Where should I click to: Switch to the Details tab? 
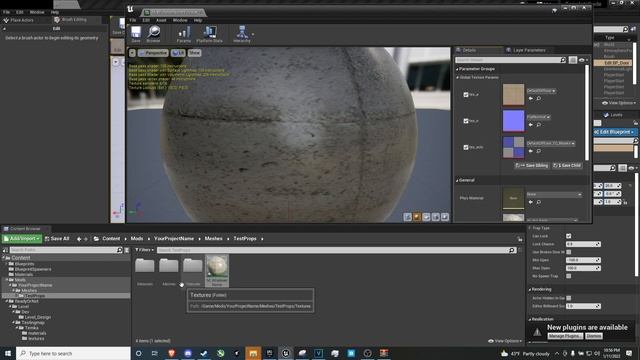[469, 50]
